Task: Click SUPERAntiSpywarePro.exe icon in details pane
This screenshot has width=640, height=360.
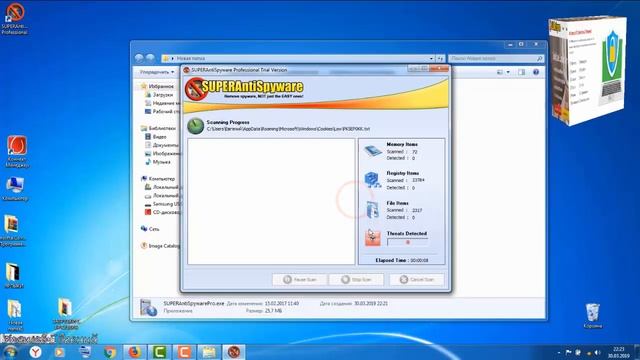Action: pyautogui.click(x=148, y=308)
